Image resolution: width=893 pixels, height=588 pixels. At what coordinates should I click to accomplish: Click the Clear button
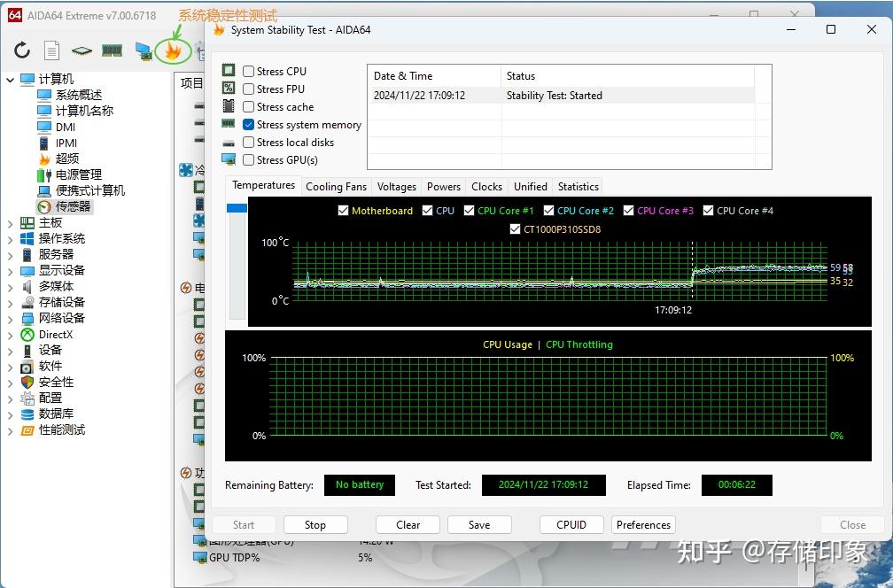point(408,525)
